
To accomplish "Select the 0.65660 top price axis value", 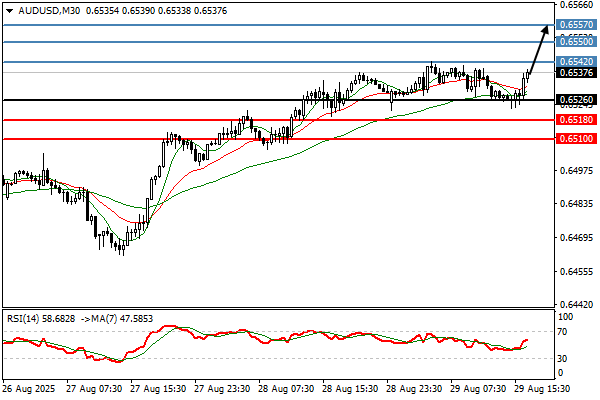I will [576, 5].
